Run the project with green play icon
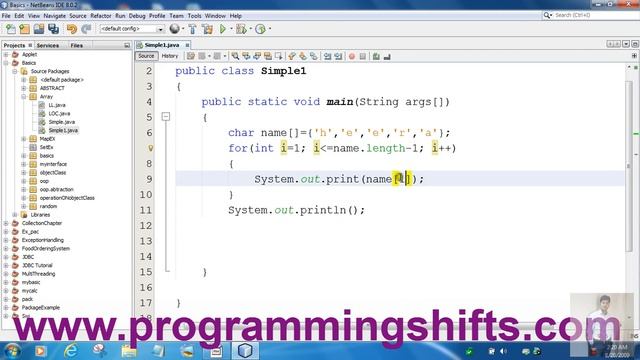640x360 pixels. (223, 29)
